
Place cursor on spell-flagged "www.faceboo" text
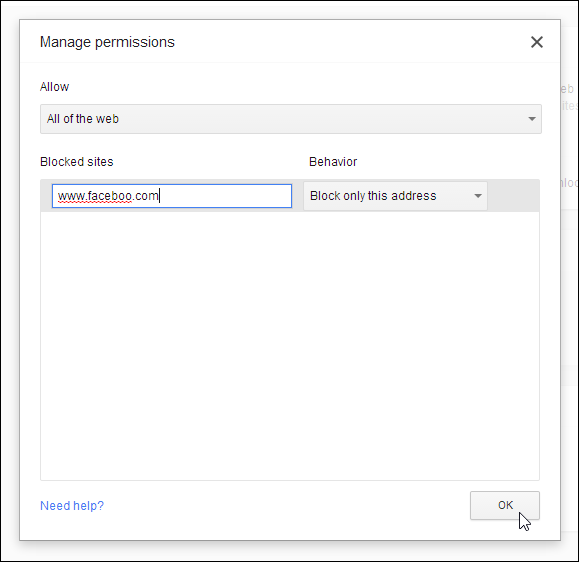pyautogui.click(x=95, y=196)
